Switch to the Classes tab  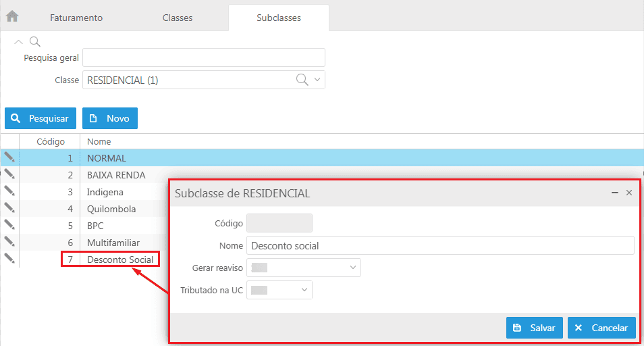click(178, 18)
